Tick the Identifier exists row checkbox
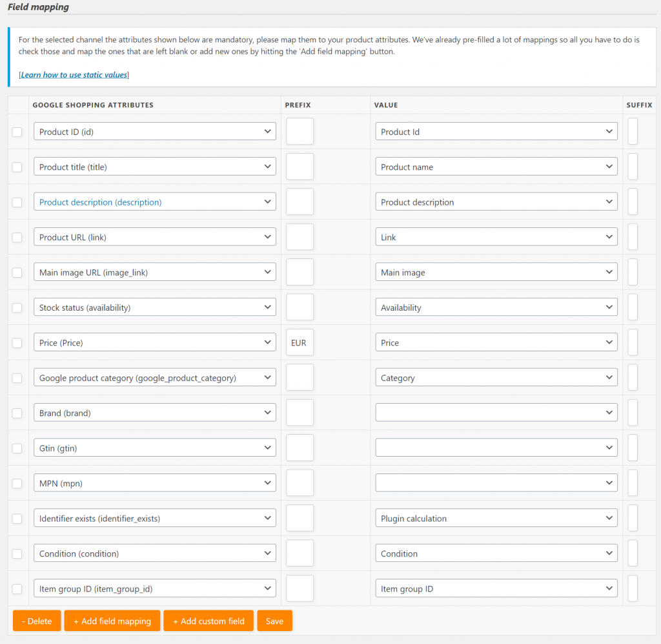 click(17, 519)
